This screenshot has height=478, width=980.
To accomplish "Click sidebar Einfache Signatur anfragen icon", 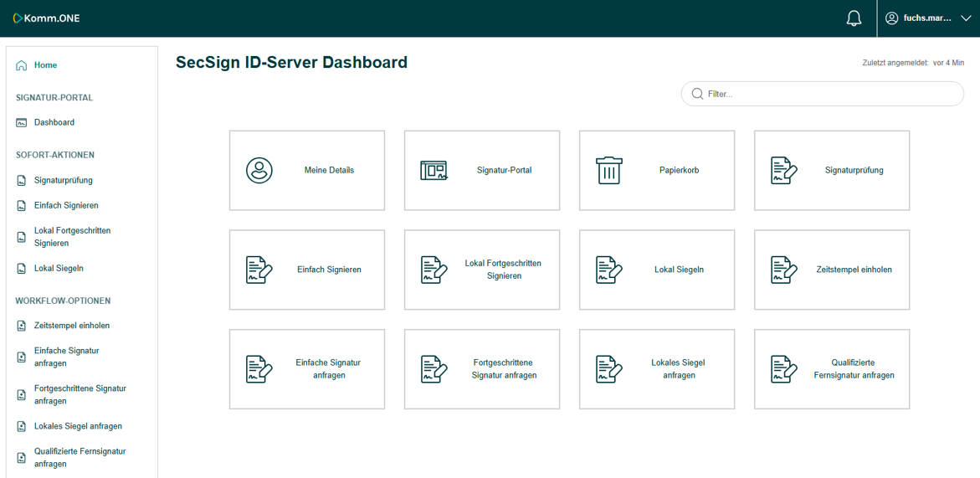I will [x=21, y=357].
